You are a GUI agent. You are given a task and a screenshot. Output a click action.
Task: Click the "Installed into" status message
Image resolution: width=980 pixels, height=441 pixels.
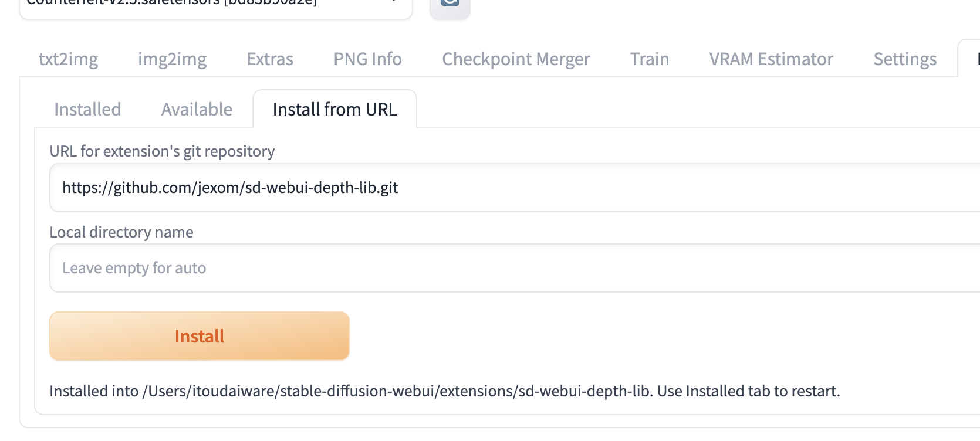click(x=444, y=391)
